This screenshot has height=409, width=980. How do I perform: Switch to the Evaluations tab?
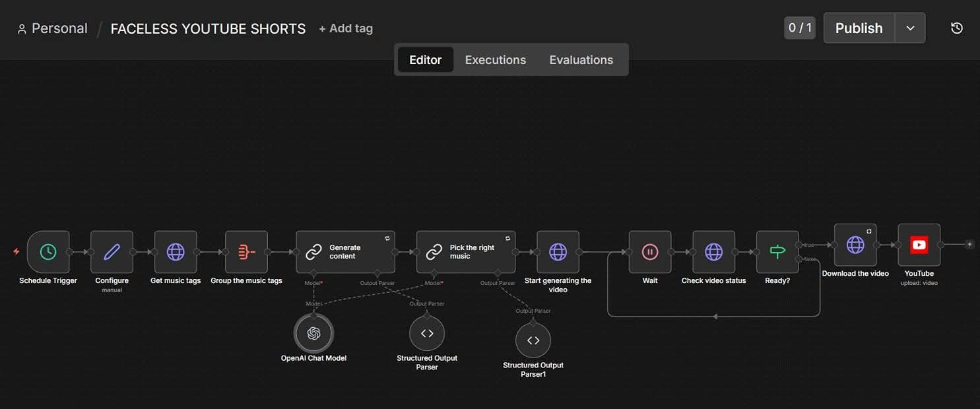click(581, 59)
